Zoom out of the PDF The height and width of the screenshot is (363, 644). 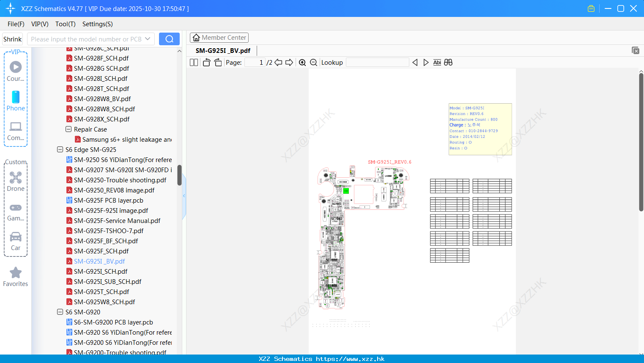click(313, 62)
